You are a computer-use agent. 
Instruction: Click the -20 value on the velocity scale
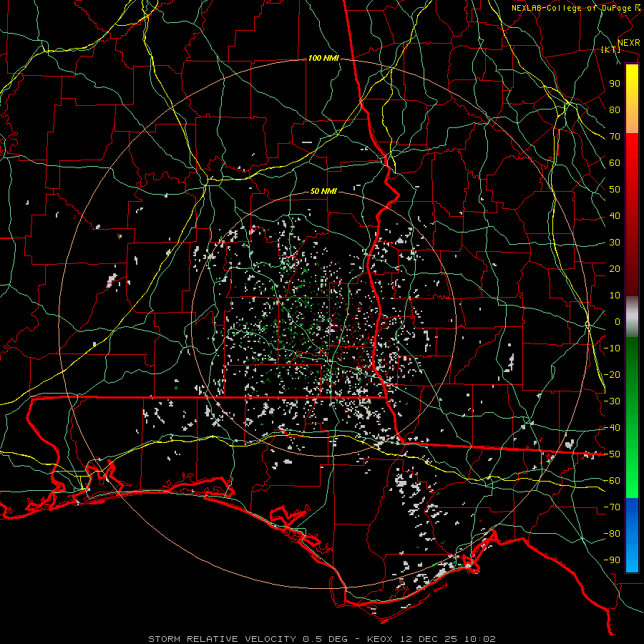[612, 374]
